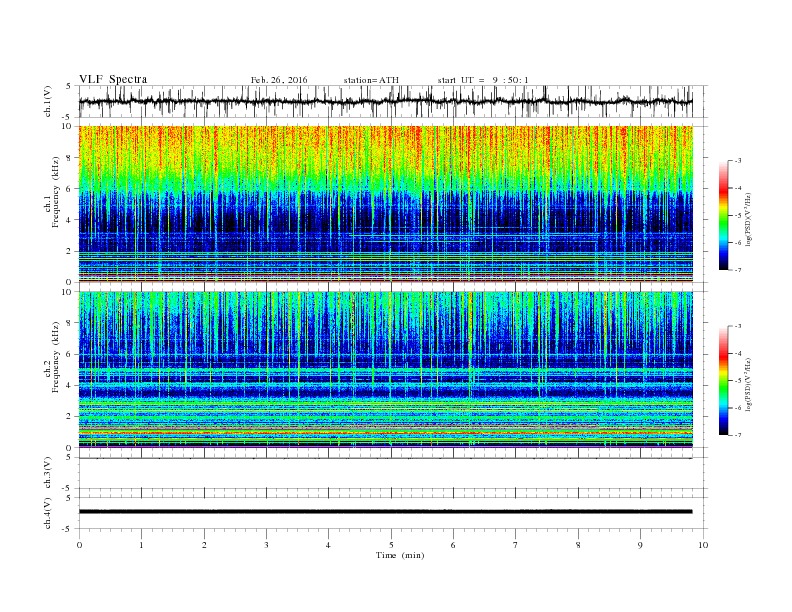Click the log(PSD) label next to ch.1 colorbar
792x612 pixels.
pos(749,220)
